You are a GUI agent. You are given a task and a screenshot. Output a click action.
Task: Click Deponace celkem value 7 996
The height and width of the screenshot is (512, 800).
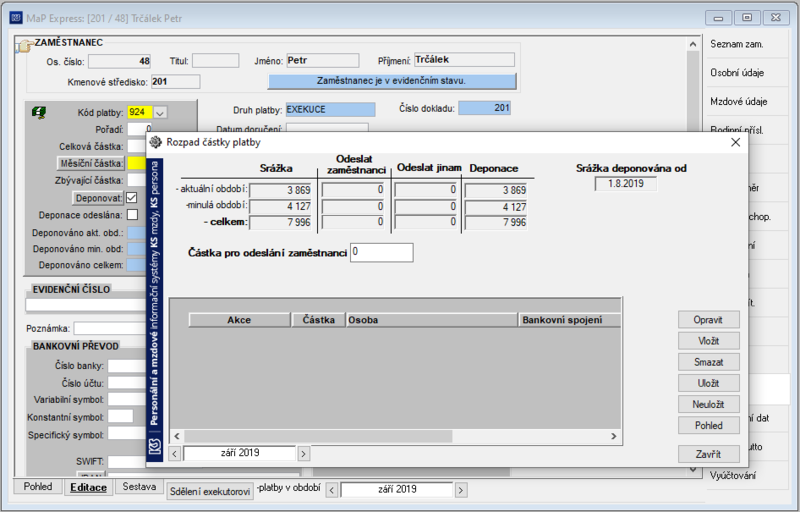pyautogui.click(x=496, y=222)
